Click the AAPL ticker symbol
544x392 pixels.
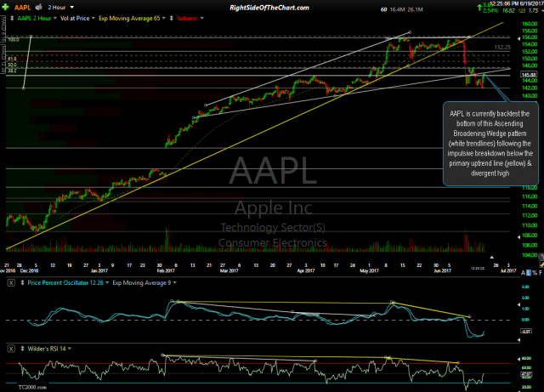tap(23, 8)
